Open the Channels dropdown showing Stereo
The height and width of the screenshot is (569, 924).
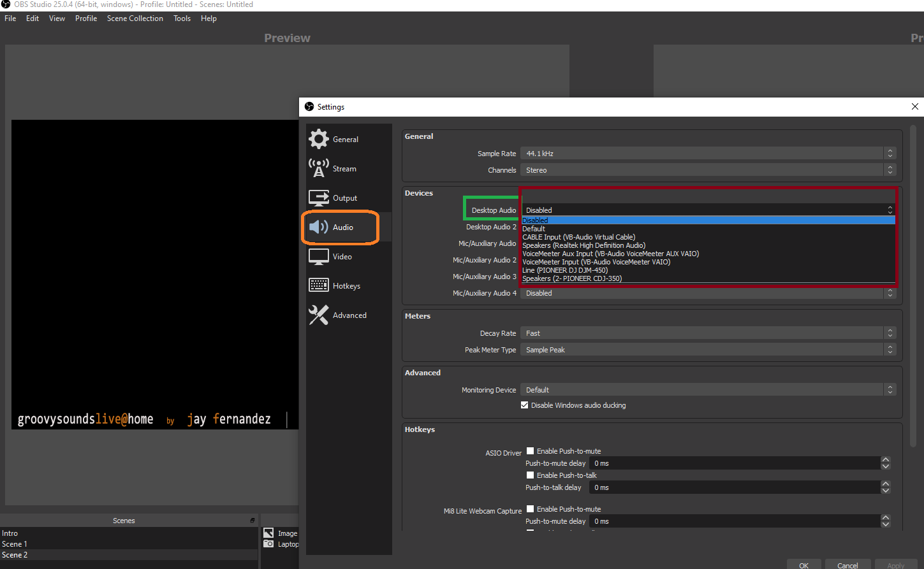(x=708, y=170)
